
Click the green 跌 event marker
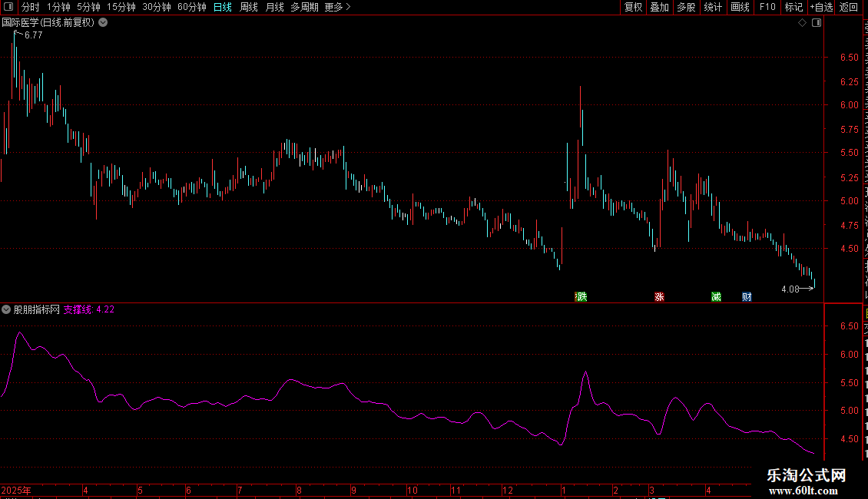tap(581, 297)
